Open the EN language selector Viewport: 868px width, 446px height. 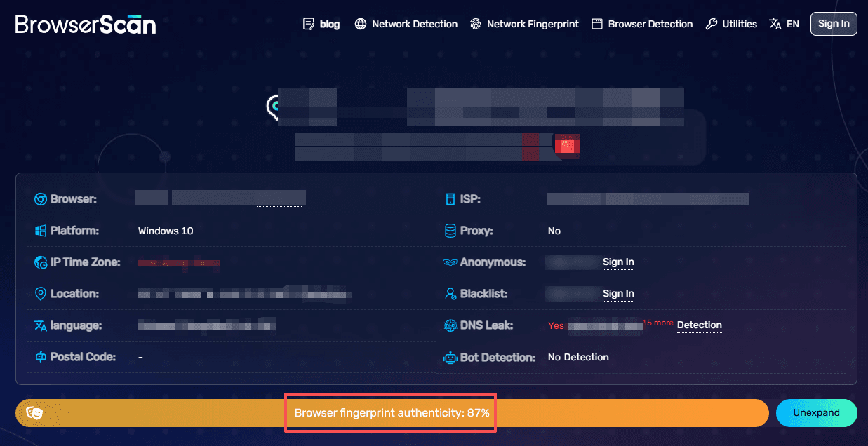[784, 23]
